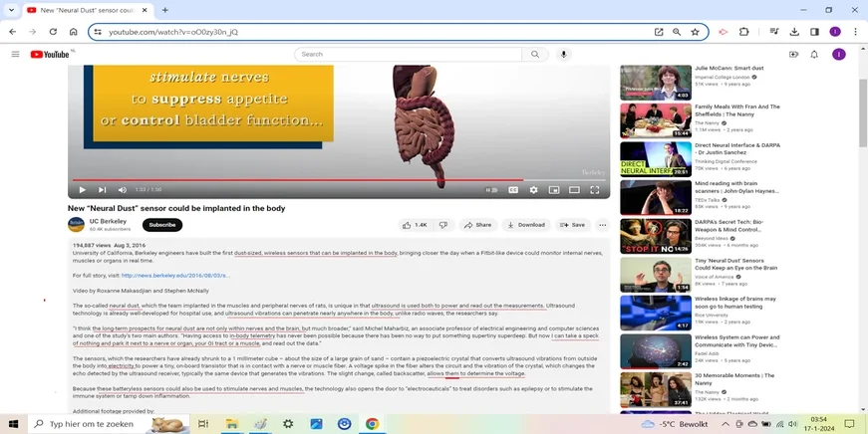Open the tab search dropdown arrow
Viewport: 868px width, 434px height.
(x=11, y=10)
